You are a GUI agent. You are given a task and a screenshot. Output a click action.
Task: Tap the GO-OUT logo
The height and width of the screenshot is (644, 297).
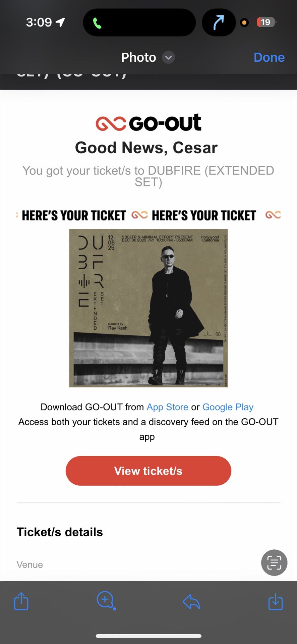click(x=148, y=122)
